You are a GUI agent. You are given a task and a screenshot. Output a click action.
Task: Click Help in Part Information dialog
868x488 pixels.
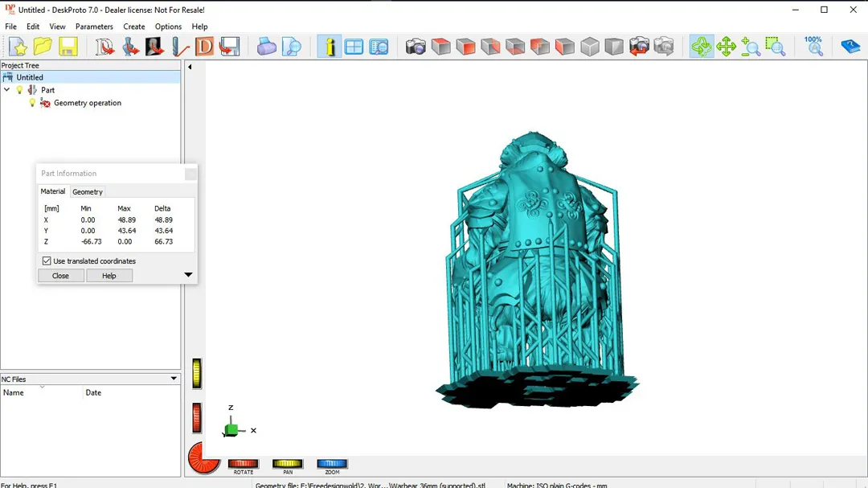109,276
